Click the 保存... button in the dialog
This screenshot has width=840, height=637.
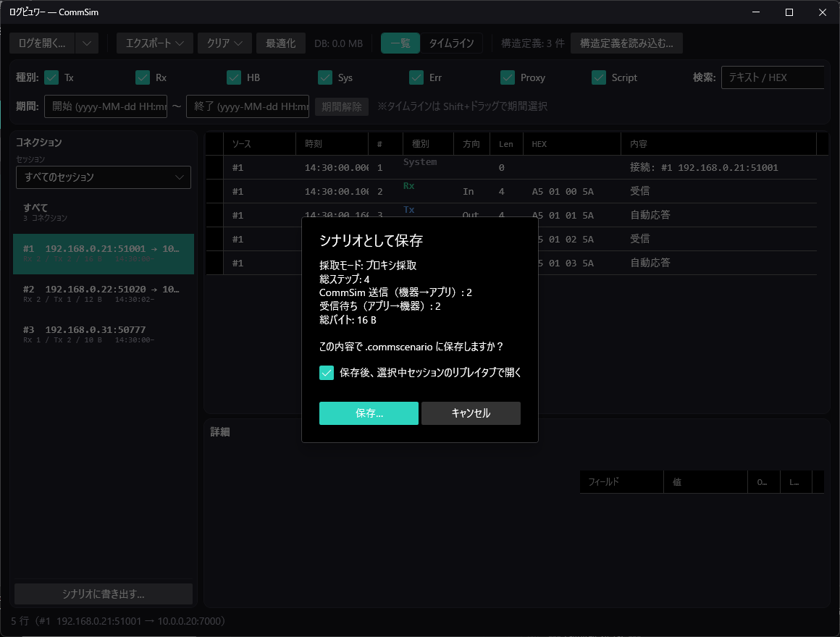(x=369, y=413)
